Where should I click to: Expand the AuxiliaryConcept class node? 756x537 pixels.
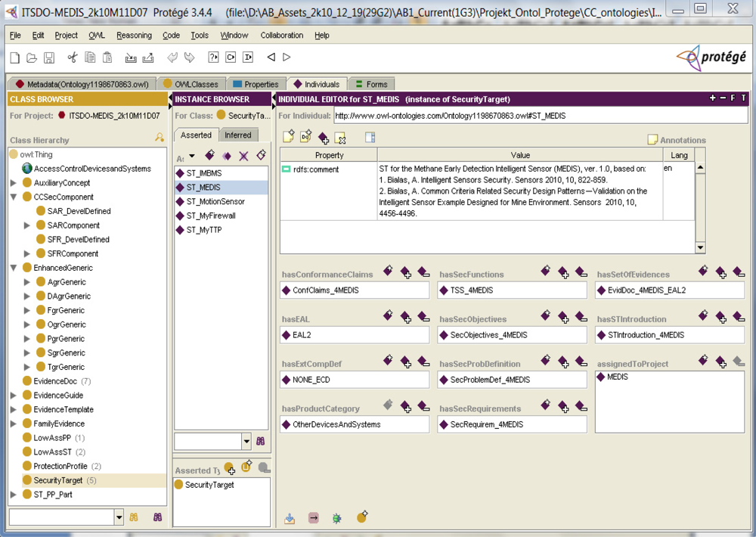pos(14,183)
